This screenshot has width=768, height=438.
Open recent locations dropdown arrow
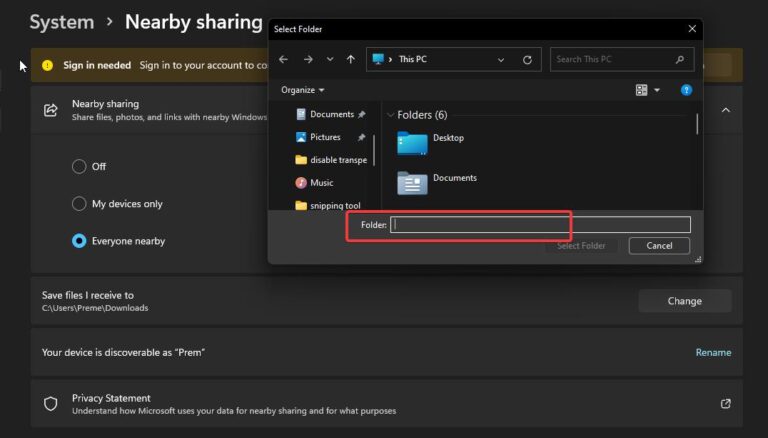[x=330, y=59]
